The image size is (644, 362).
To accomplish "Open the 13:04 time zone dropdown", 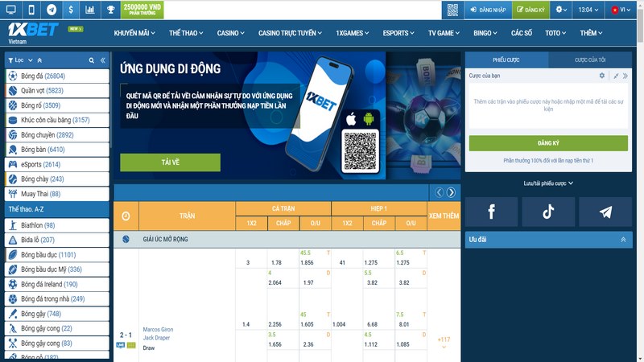I will [x=589, y=10].
